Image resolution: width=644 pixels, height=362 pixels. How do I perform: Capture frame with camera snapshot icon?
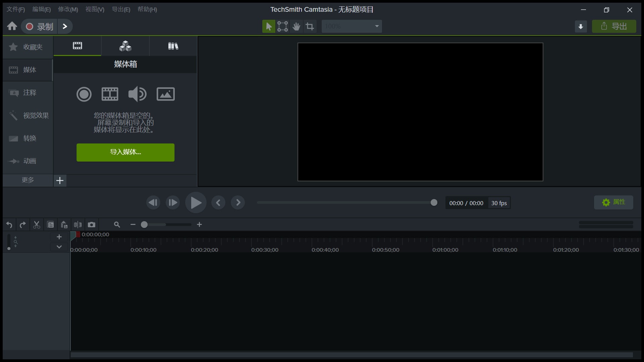pos(92,225)
